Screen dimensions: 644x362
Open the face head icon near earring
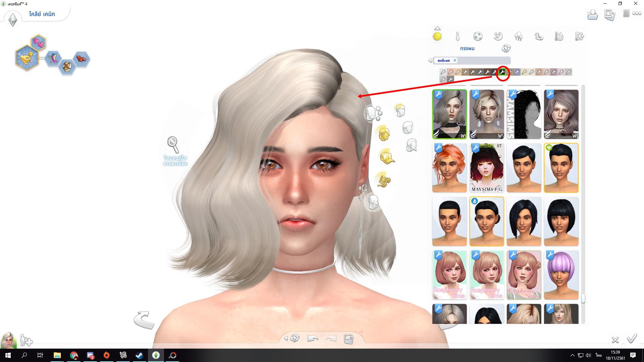373,202
